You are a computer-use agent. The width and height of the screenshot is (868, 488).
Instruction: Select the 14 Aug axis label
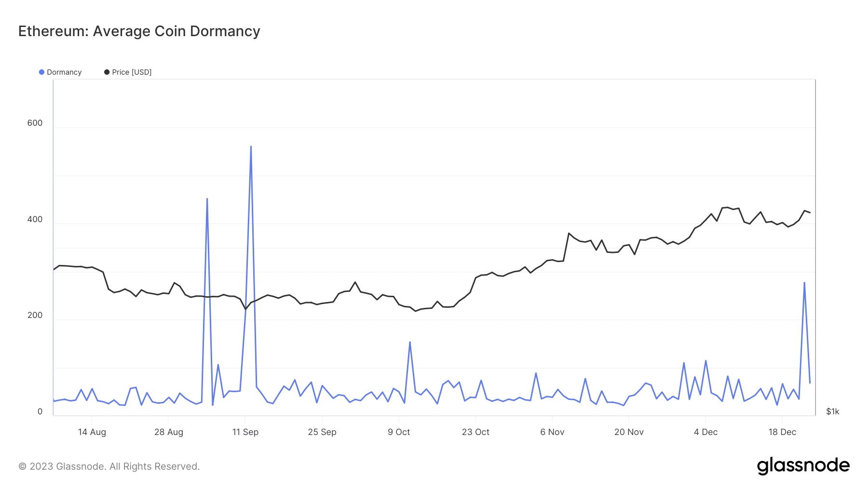pyautogui.click(x=92, y=432)
